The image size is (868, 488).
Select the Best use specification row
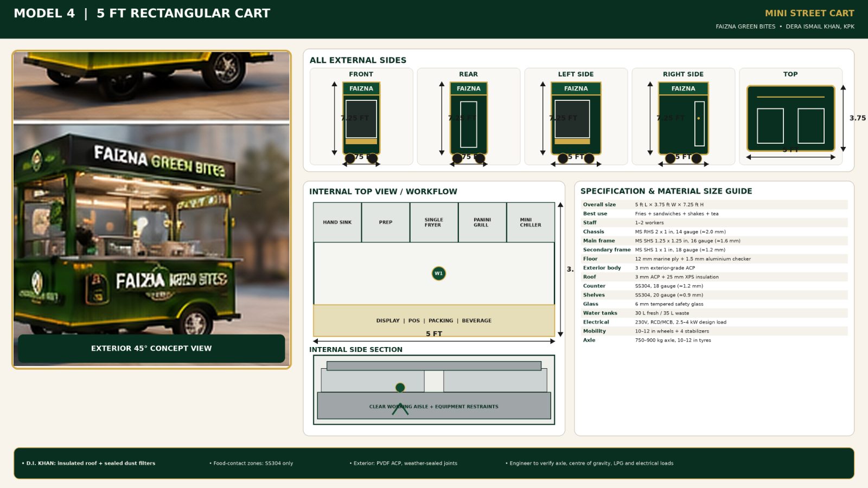point(714,214)
